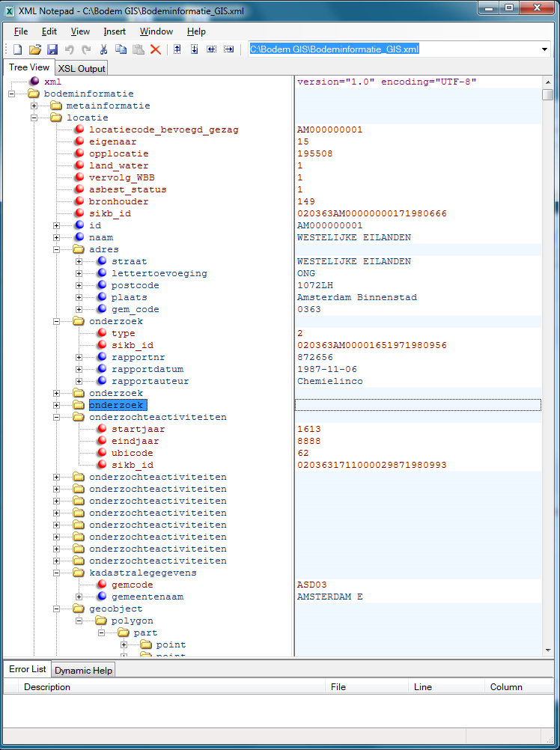This screenshot has width=560, height=750.
Task: Click the blue naam element icon
Action: (x=79, y=237)
